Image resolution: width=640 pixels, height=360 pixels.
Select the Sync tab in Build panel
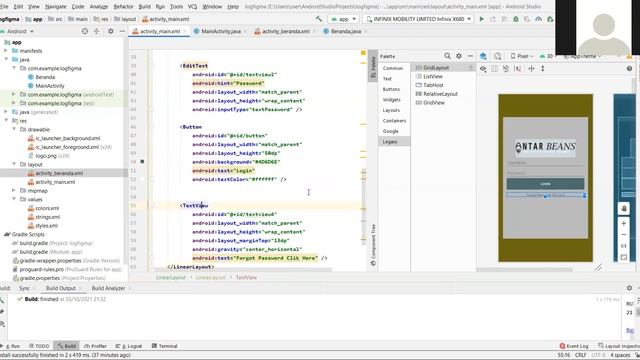click(24, 288)
